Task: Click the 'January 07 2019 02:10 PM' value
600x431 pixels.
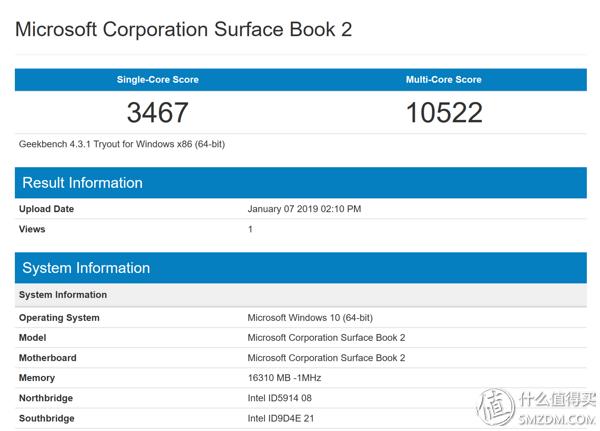Action: pyautogui.click(x=304, y=209)
